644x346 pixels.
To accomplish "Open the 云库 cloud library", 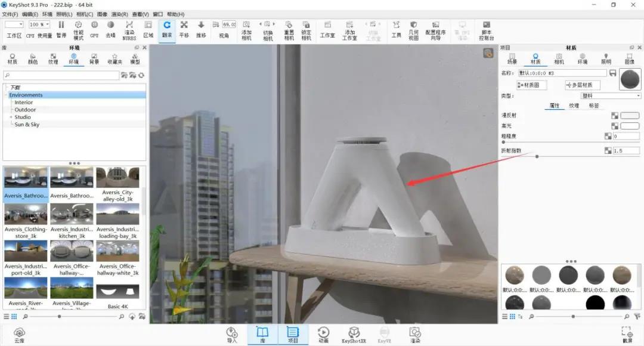I will click(x=19, y=335).
